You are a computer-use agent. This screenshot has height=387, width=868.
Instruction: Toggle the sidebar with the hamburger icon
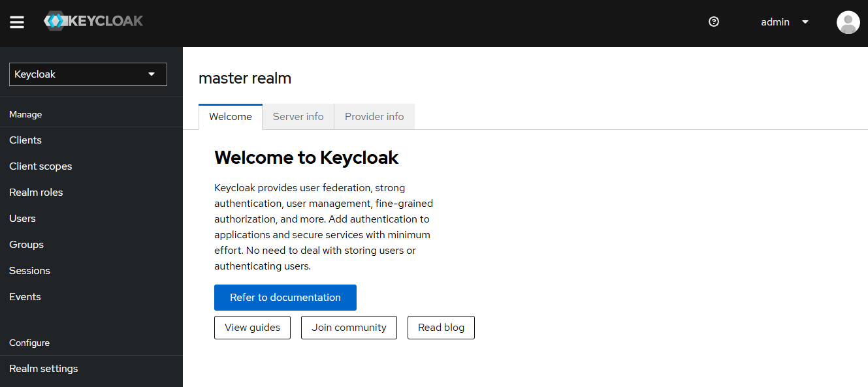point(17,22)
